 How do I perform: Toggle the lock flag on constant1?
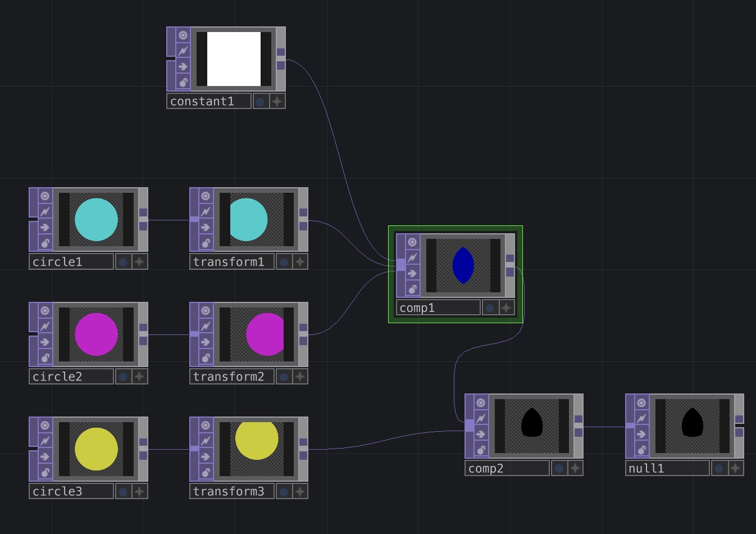[183, 82]
